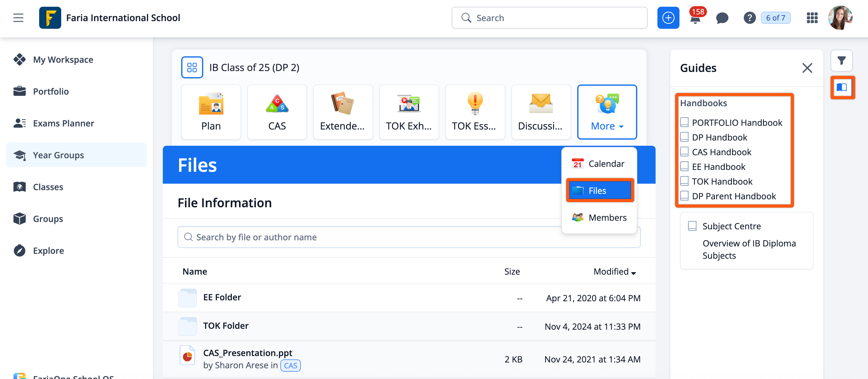The width and height of the screenshot is (868, 379).
Task: Open the hamburger menu icon
Action: pyautogui.click(x=18, y=17)
